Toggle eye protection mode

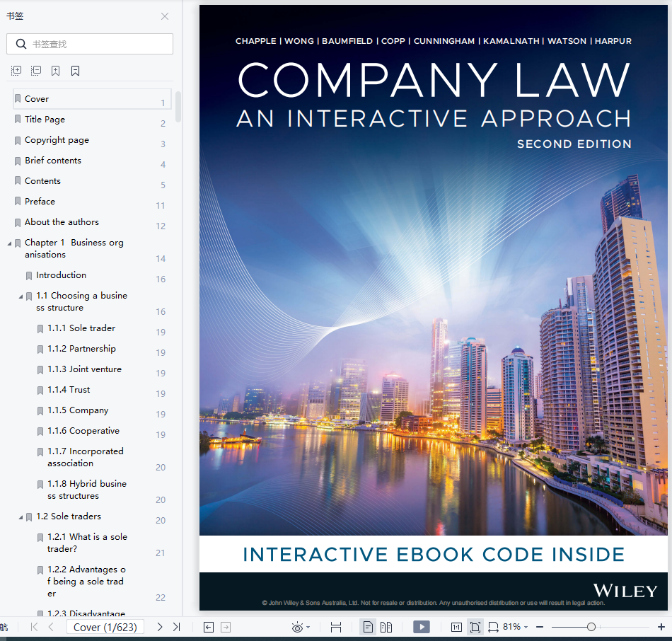pyautogui.click(x=297, y=628)
